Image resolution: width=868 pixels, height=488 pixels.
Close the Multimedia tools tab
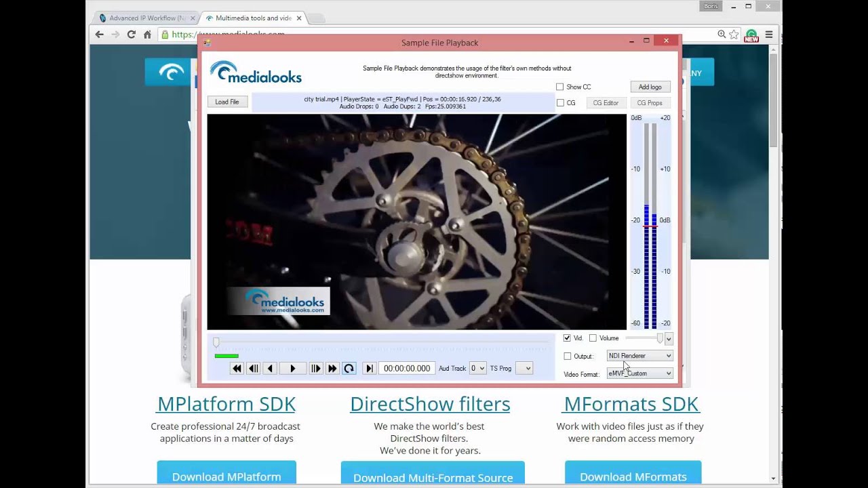click(x=298, y=18)
